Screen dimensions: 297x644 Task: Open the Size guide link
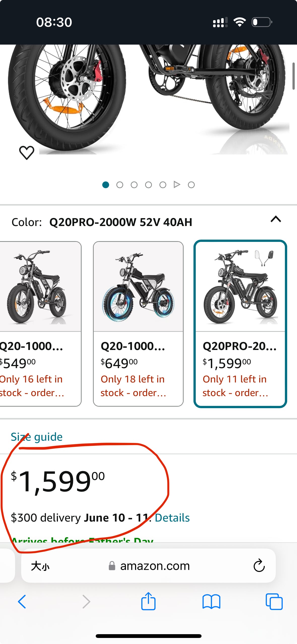[x=37, y=437]
